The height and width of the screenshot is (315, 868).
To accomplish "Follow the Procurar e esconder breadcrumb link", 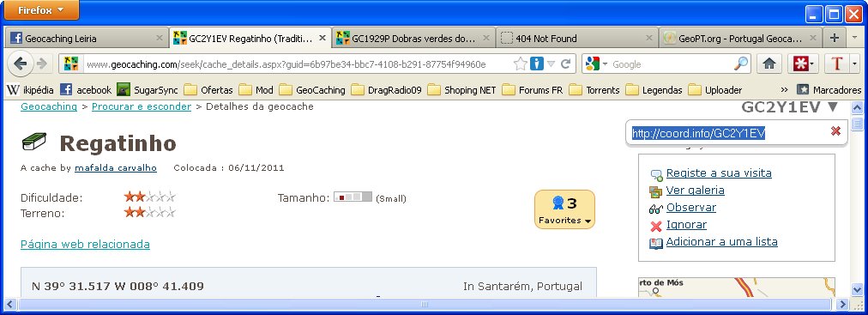I will point(142,106).
